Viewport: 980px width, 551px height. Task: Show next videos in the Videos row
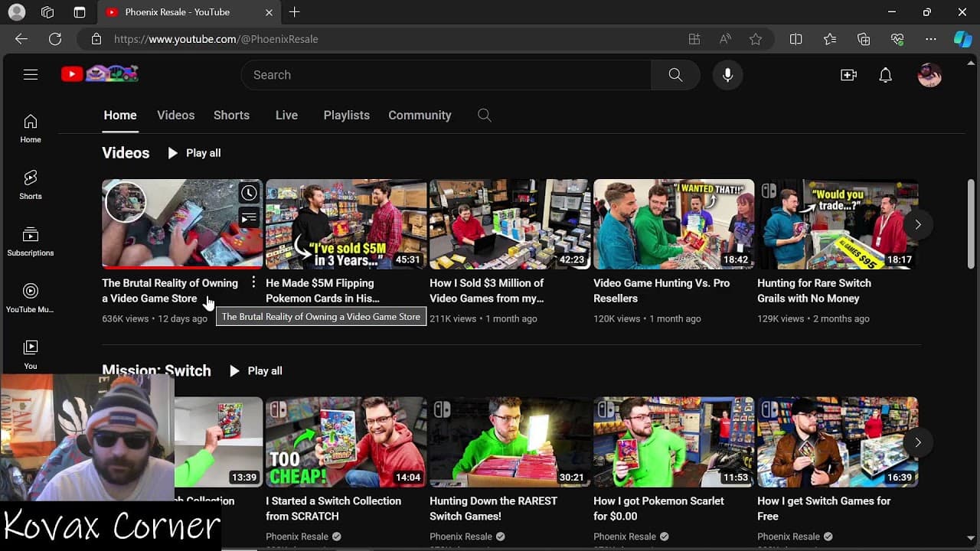(x=918, y=224)
